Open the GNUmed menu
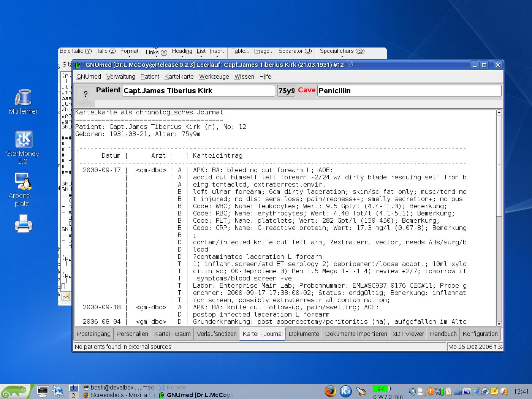Screen dimensions: 532x399 [x=89, y=76]
